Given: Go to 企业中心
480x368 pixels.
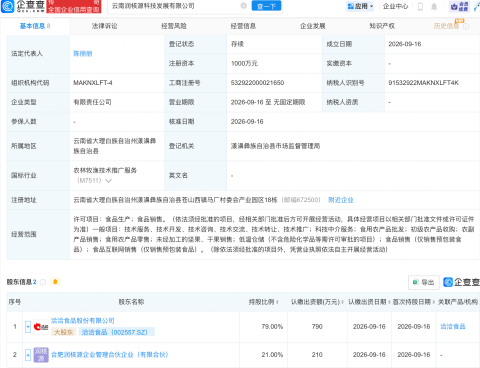Looking at the screenshot, I should click(x=395, y=6).
